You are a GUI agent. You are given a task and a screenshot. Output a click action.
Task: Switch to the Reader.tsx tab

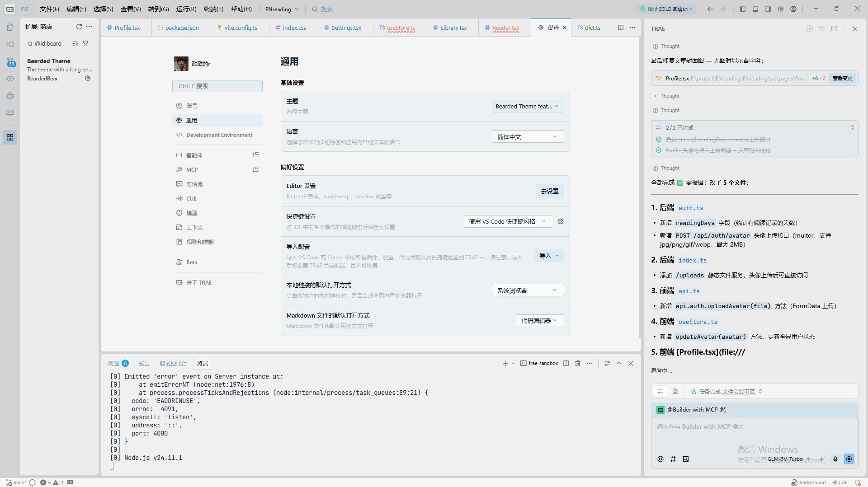click(505, 28)
